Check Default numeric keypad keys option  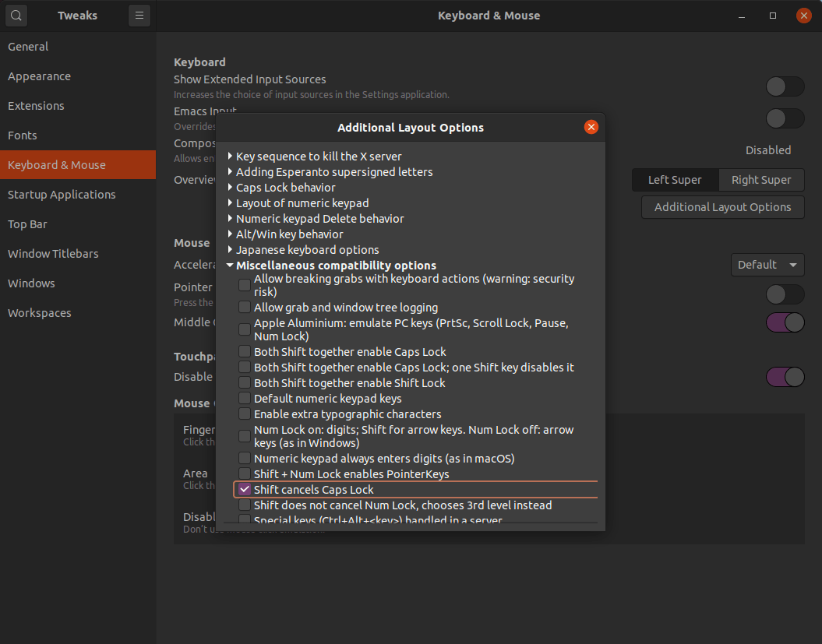click(x=245, y=399)
